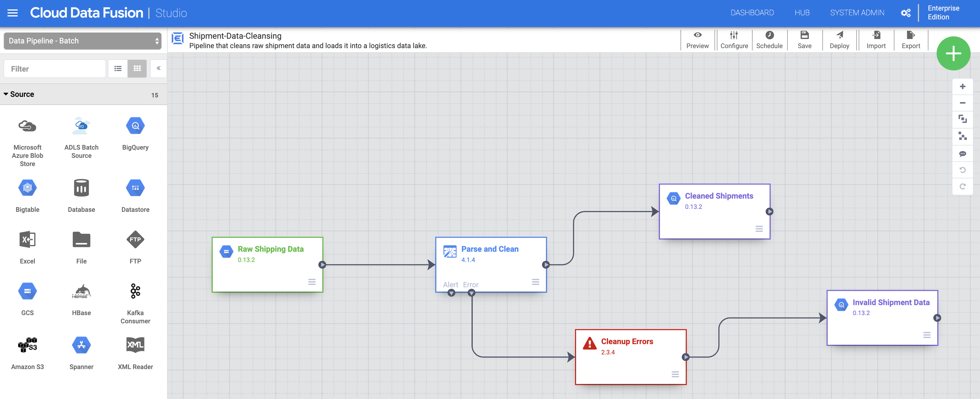Go to the HUB menu
The image size is (980, 399).
(x=802, y=13)
